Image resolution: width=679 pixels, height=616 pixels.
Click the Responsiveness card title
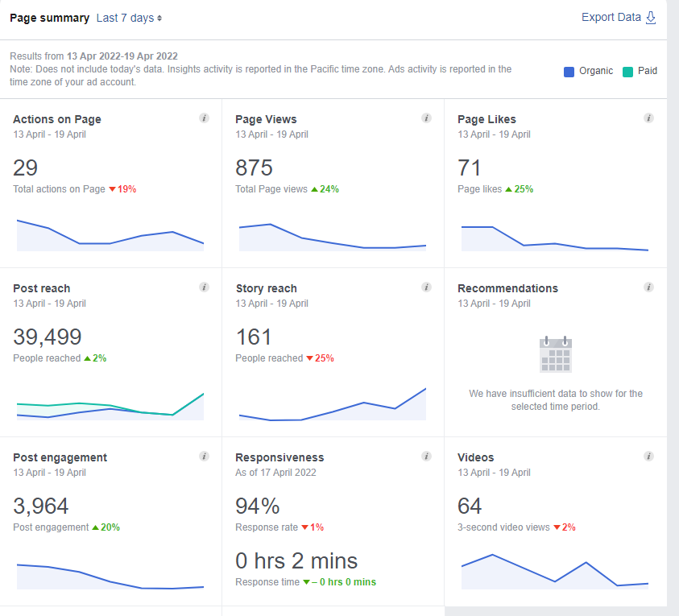(x=279, y=457)
